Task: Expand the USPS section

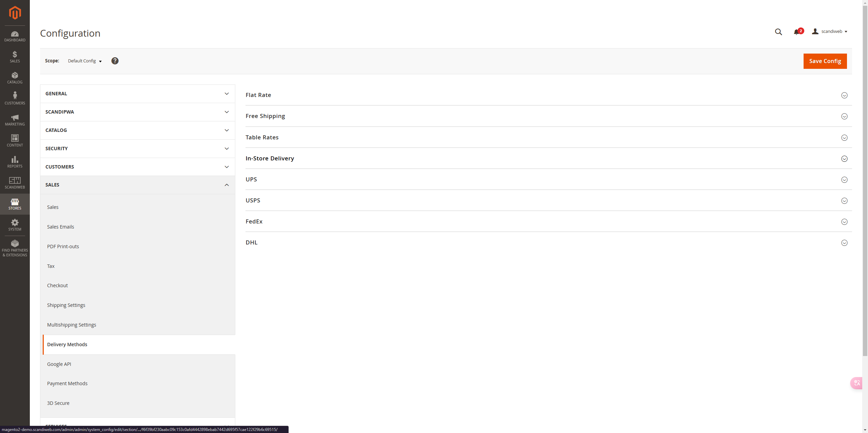Action: click(x=549, y=200)
